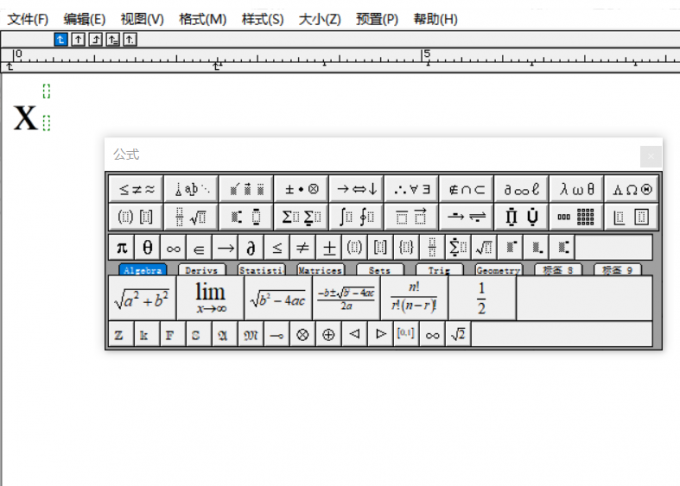
Task: Open spaces and ellipses palette
Action: [191, 189]
